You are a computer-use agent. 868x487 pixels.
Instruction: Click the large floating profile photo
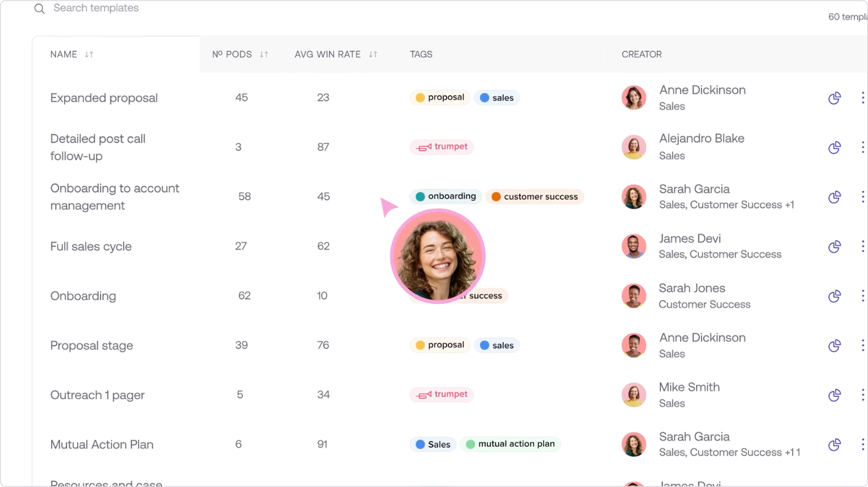(438, 256)
